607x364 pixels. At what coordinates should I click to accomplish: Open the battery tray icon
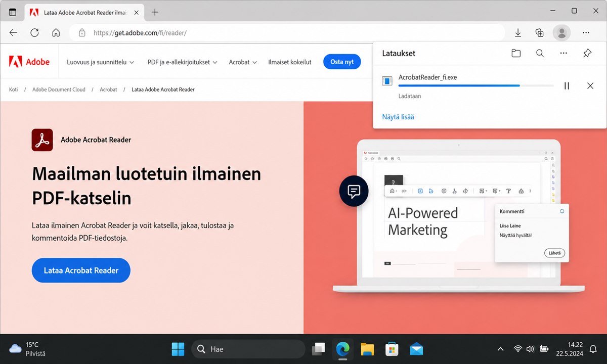[544, 349]
